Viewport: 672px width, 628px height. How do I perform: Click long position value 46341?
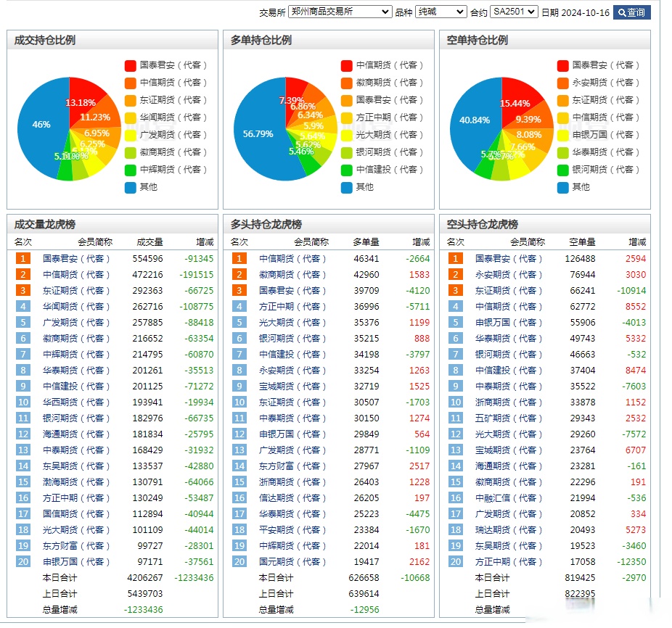(366, 259)
